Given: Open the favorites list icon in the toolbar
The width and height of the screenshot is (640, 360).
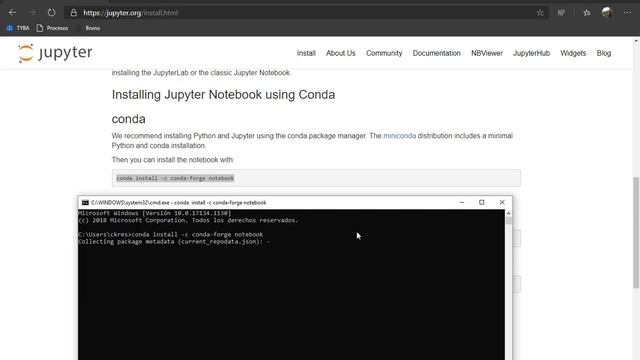Looking at the screenshot, I should coord(587,13).
